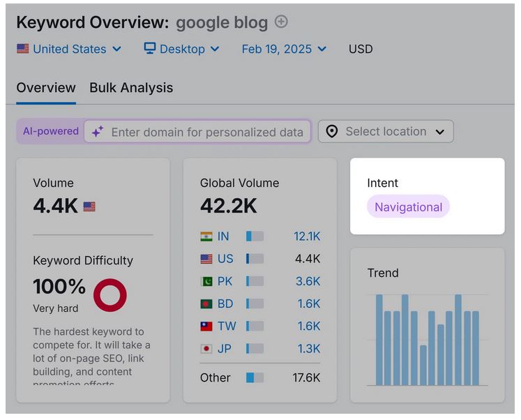Click the TW country link
The height and width of the screenshot is (420, 521).
[x=227, y=327]
